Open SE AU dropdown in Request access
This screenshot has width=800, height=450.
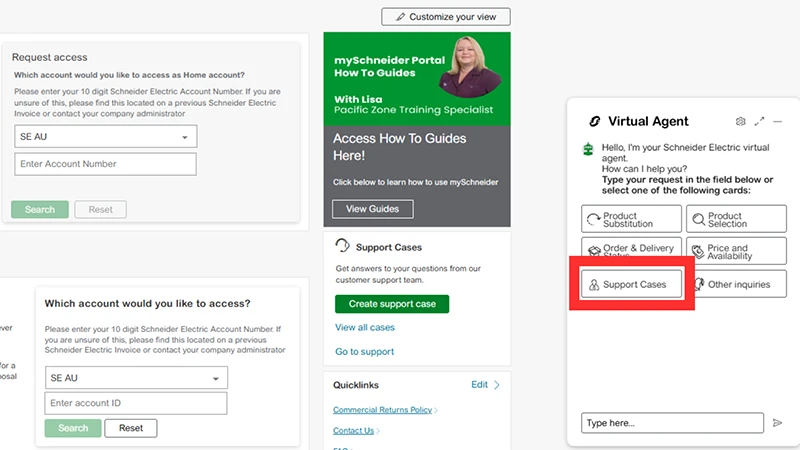coord(106,137)
